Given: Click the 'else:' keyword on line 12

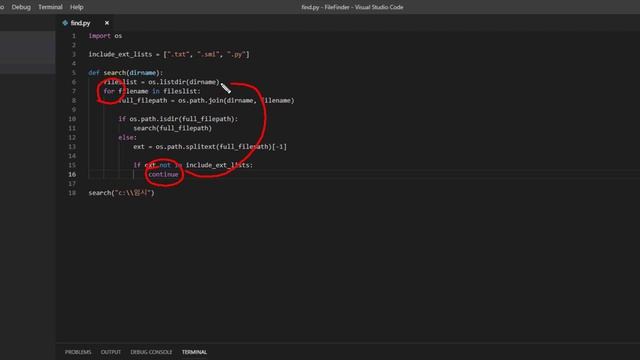Looking at the screenshot, I should [127, 138].
